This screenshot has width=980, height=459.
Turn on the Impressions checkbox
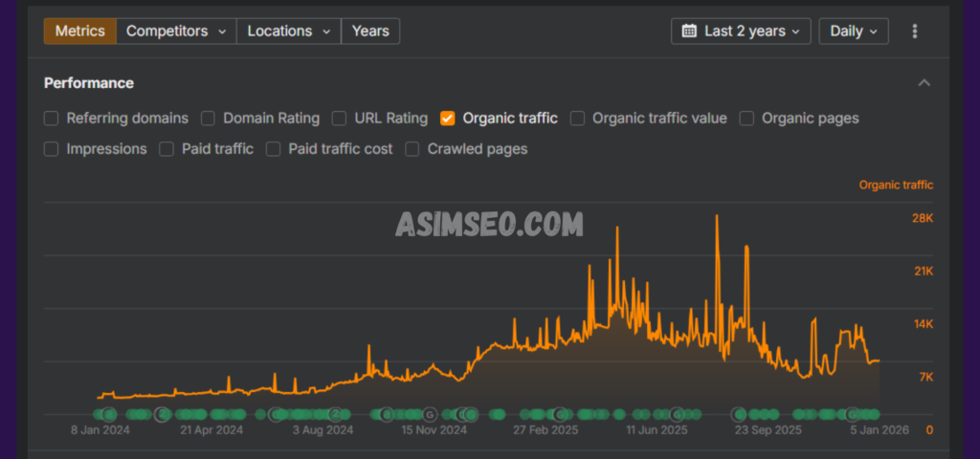coord(52,149)
